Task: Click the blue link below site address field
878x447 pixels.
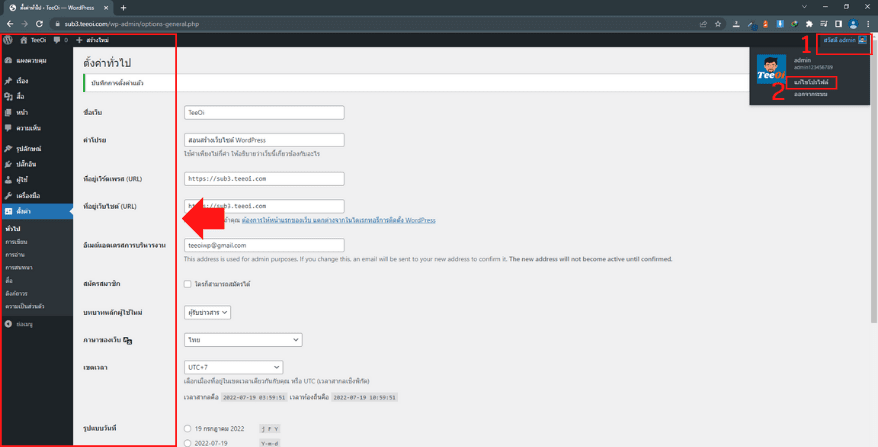Action: coord(339,220)
